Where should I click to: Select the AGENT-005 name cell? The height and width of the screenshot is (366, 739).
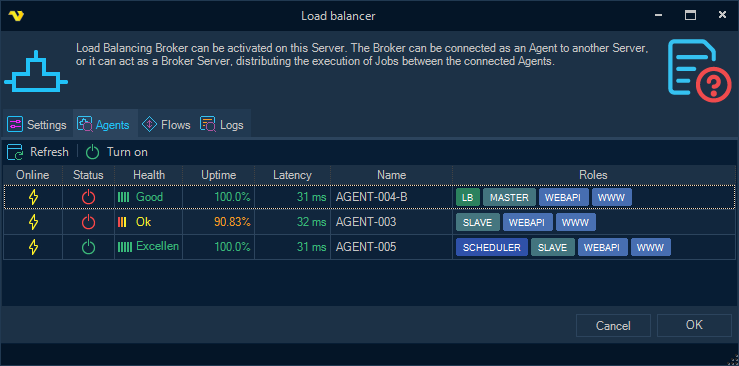click(x=391, y=247)
